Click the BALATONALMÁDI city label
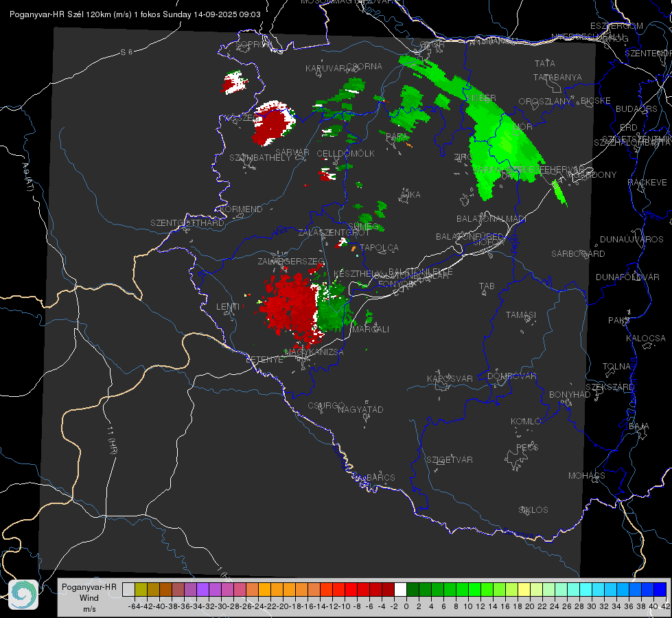 click(x=491, y=219)
